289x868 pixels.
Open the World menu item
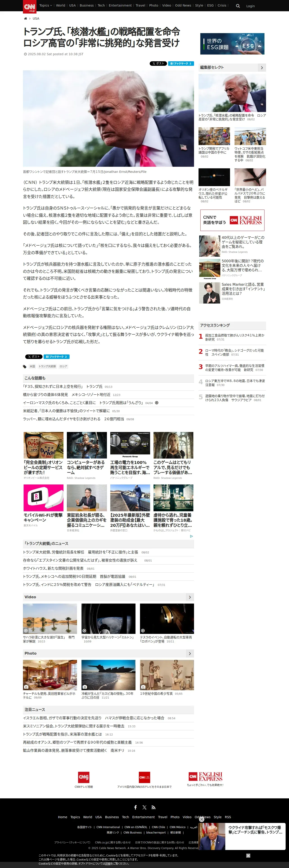tap(61, 5)
